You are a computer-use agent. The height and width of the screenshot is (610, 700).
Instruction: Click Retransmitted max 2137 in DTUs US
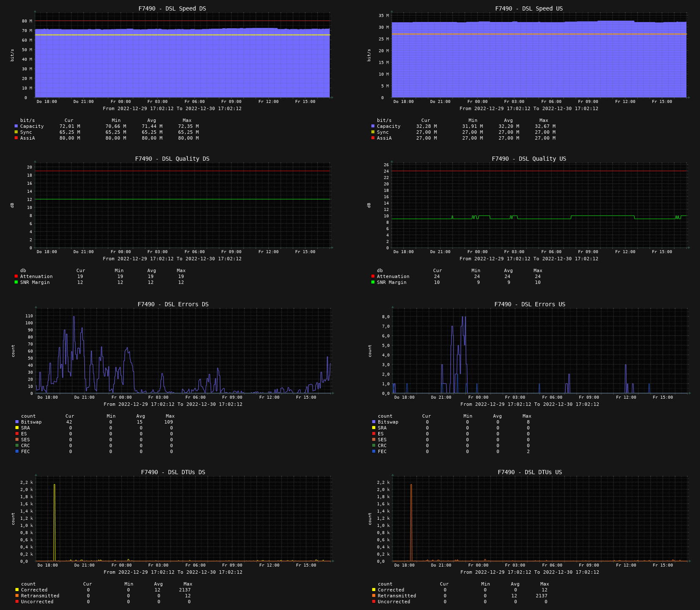pyautogui.click(x=541, y=596)
